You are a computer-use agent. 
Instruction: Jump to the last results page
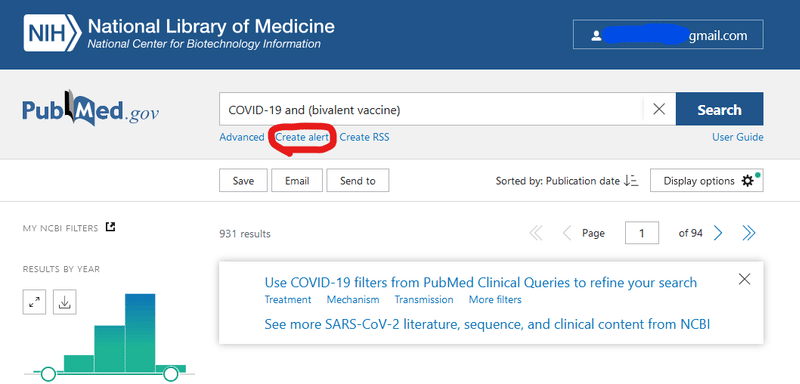[x=748, y=233]
